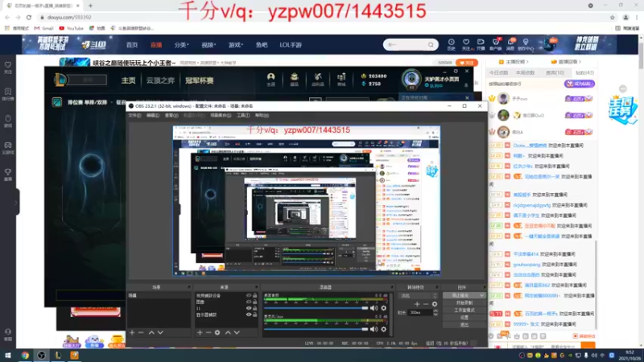Image resolution: width=644 pixels, height=362 pixels.
Task: Add a new source with the Sources plus icon
Action: tap(200, 332)
